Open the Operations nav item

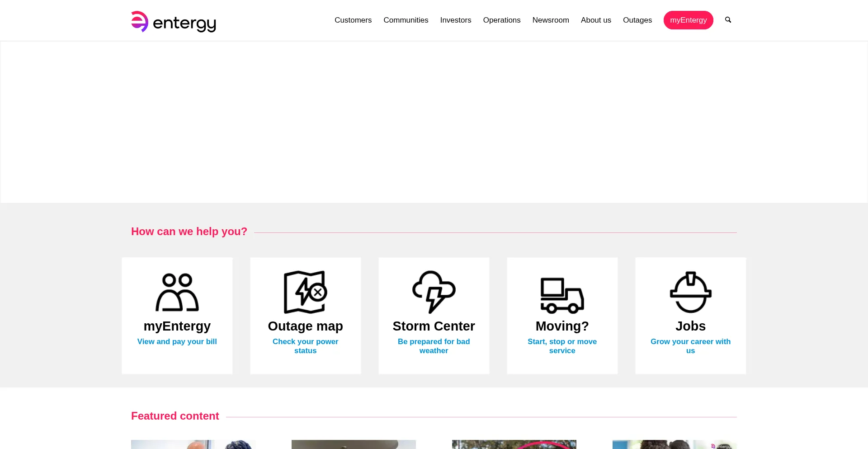[x=501, y=20]
